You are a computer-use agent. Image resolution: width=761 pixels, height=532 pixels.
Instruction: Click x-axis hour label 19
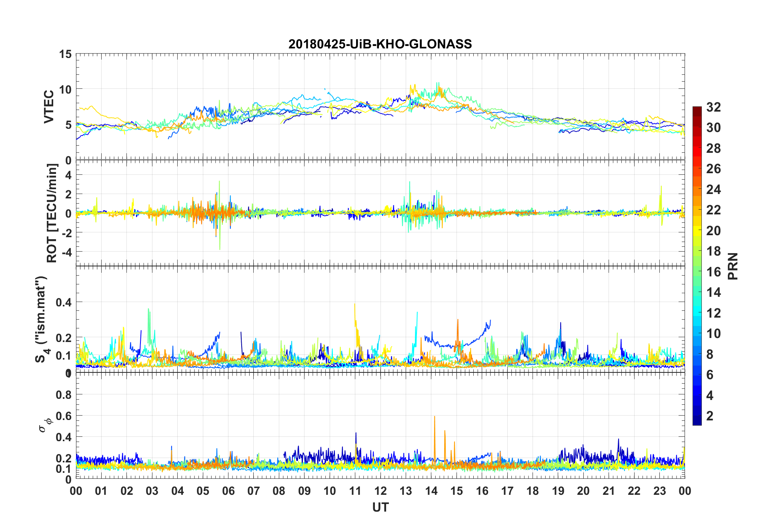[x=558, y=491]
